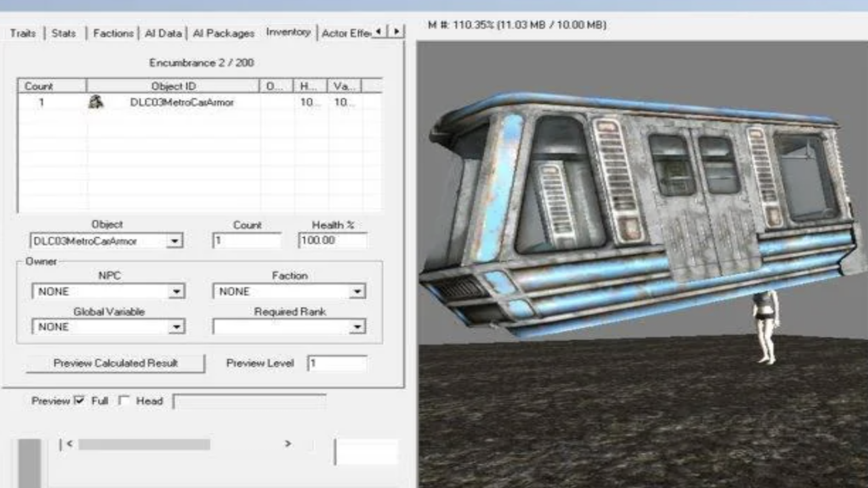Open the Required Rank dropdown
The image size is (868, 488).
coord(357,327)
